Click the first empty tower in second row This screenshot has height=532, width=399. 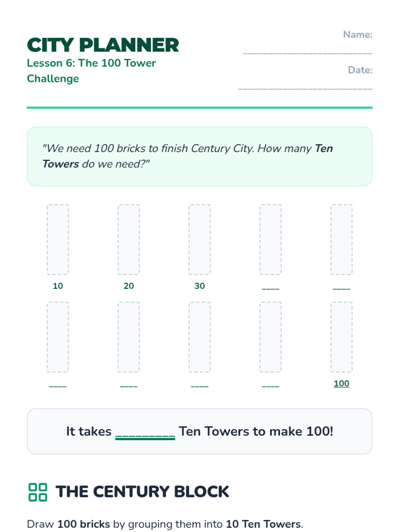(x=58, y=337)
